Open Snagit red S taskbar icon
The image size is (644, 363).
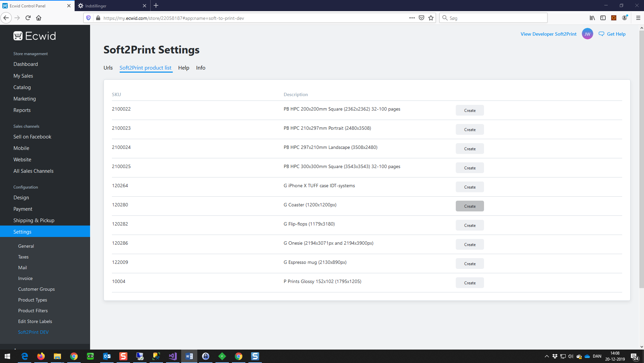pos(123,356)
